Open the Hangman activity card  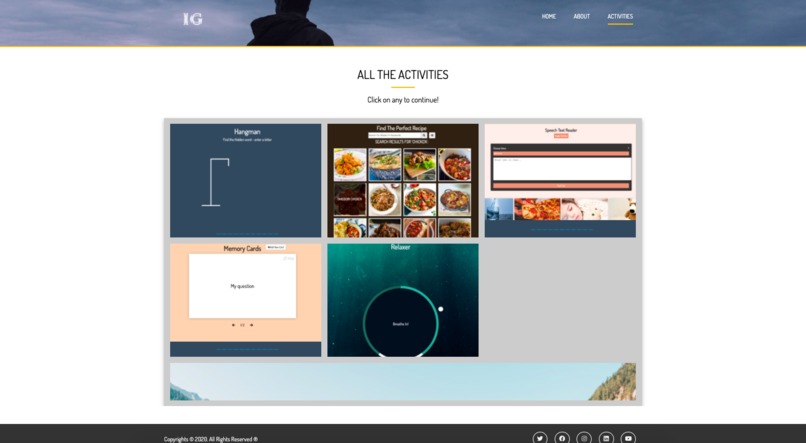pos(246,180)
